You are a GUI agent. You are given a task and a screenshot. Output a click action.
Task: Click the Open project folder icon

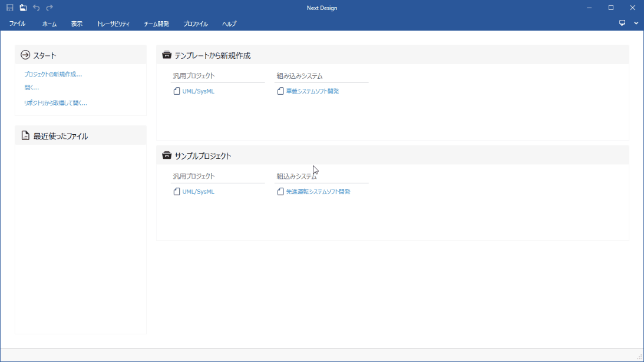pos(23,8)
